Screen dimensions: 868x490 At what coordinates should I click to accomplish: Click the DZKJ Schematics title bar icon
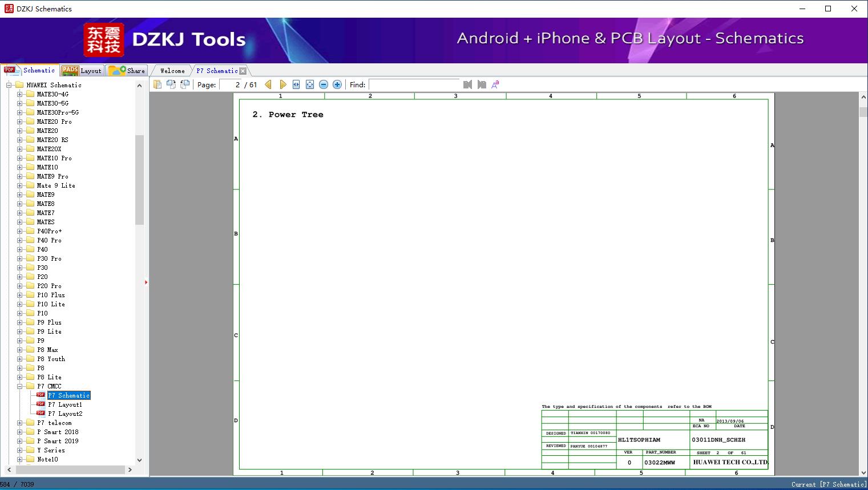coord(9,9)
